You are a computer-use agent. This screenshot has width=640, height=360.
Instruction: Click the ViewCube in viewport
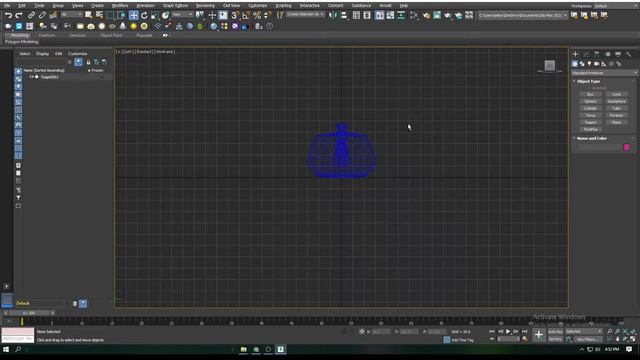[550, 66]
